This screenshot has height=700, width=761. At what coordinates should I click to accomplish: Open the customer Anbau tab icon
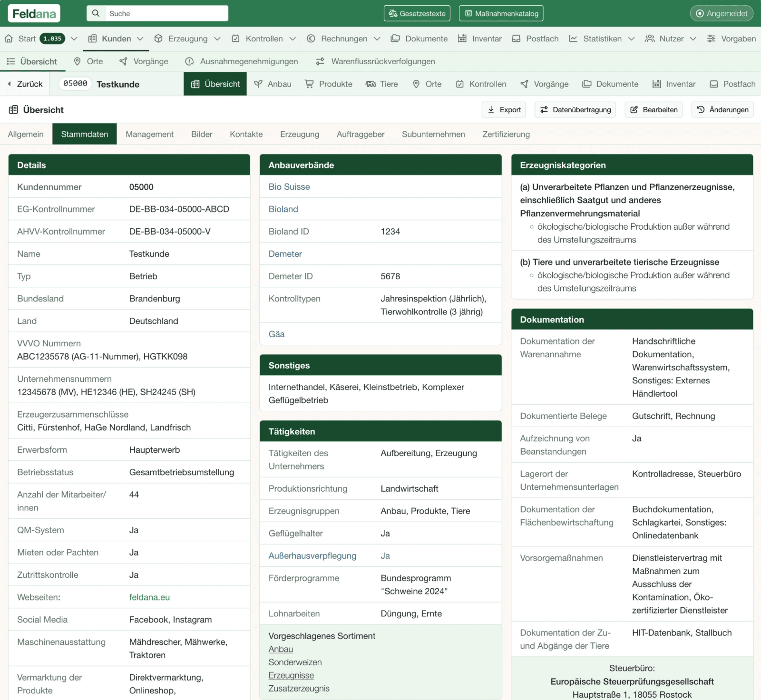click(258, 84)
